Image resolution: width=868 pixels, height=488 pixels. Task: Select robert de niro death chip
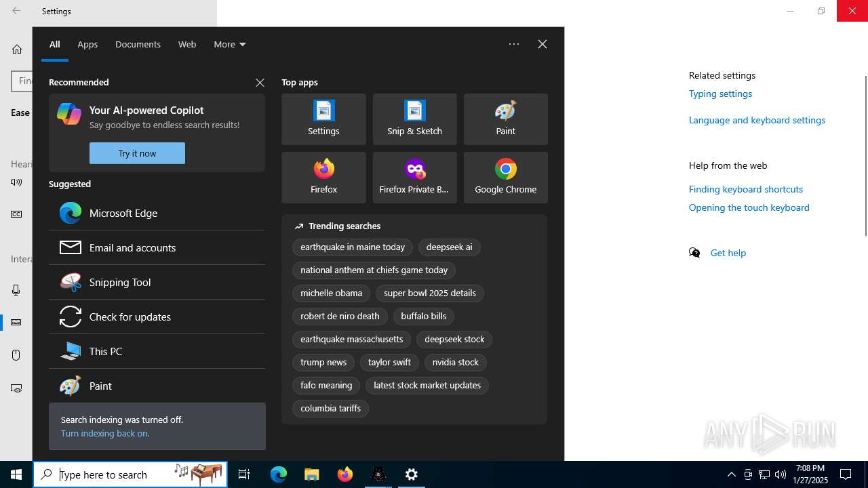coord(340,317)
